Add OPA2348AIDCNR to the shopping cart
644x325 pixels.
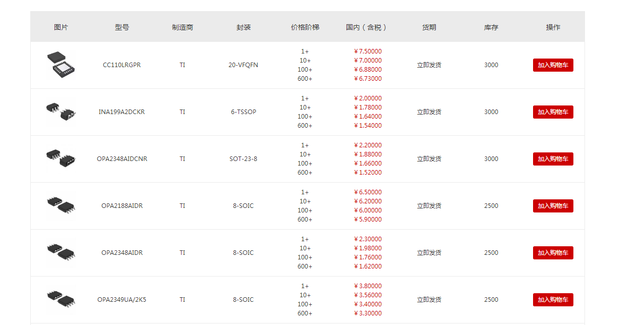(x=553, y=159)
